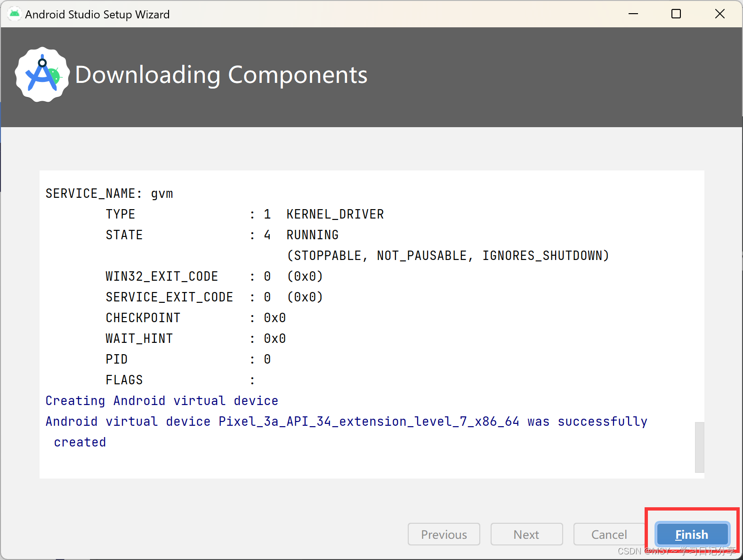This screenshot has width=743, height=560.
Task: Click the Android icon in title bar
Action: [15, 14]
